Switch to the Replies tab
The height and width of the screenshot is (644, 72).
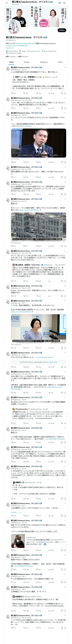click(27, 62)
